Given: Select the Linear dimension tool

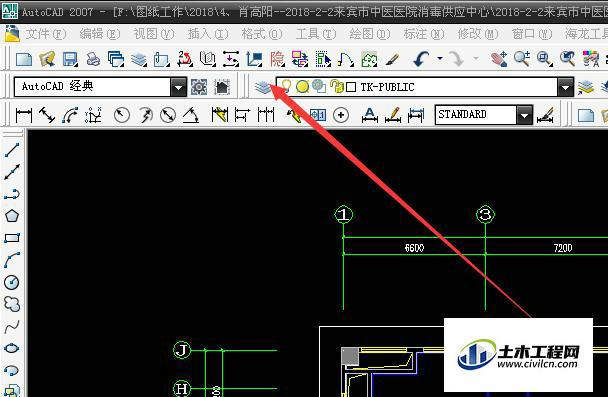Looking at the screenshot, I should 24,115.
